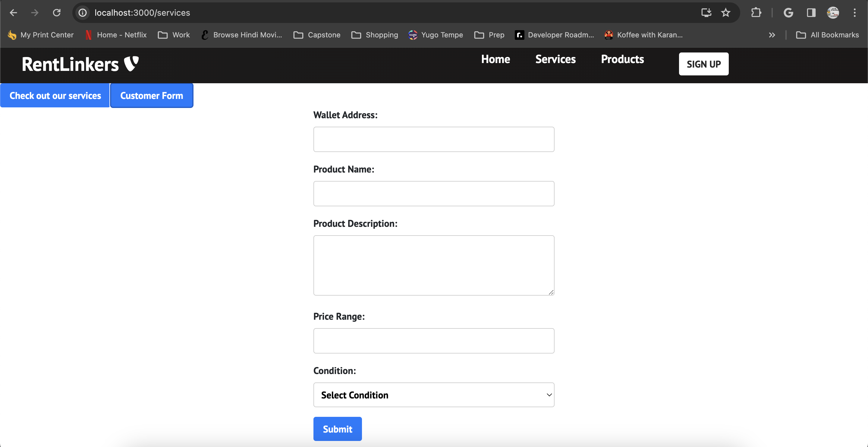Open the extensions puzzle icon
The height and width of the screenshot is (447, 868).
click(x=756, y=13)
